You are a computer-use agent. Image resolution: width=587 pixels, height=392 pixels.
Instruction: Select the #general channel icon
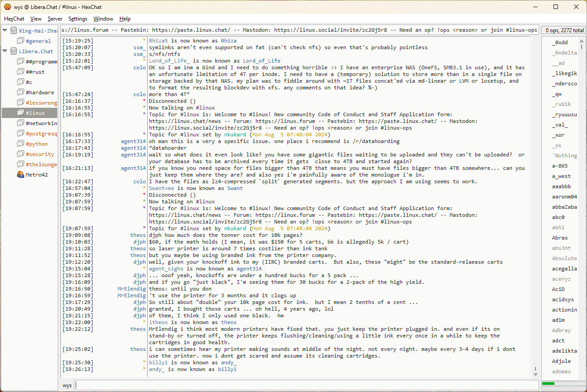[21, 41]
